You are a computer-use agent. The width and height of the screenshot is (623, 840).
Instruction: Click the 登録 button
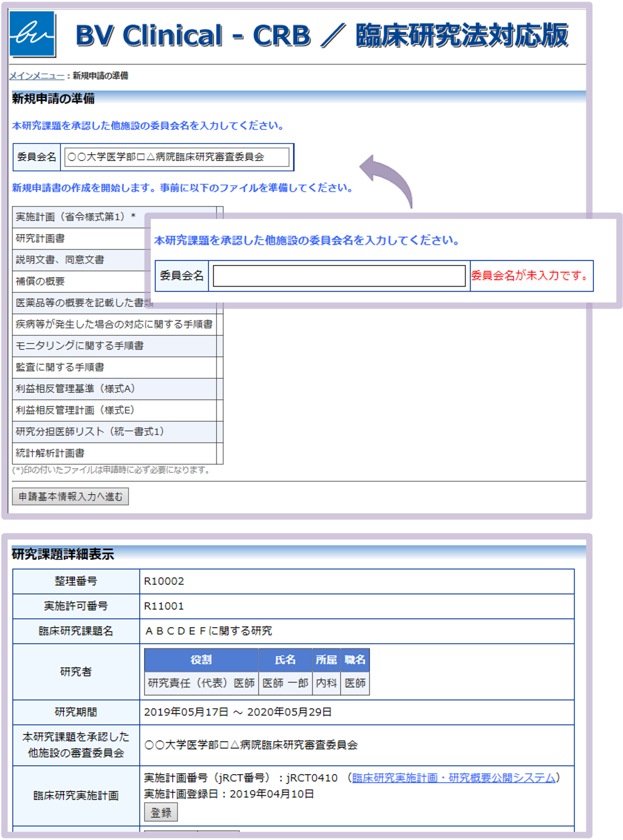[x=161, y=812]
